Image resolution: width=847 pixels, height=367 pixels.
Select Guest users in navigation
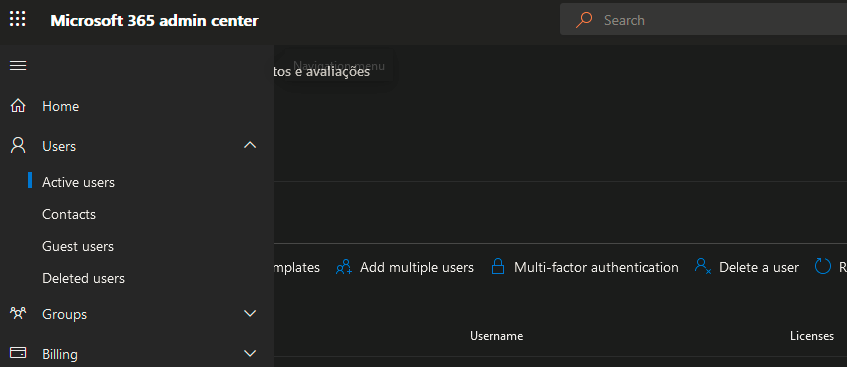[78, 246]
